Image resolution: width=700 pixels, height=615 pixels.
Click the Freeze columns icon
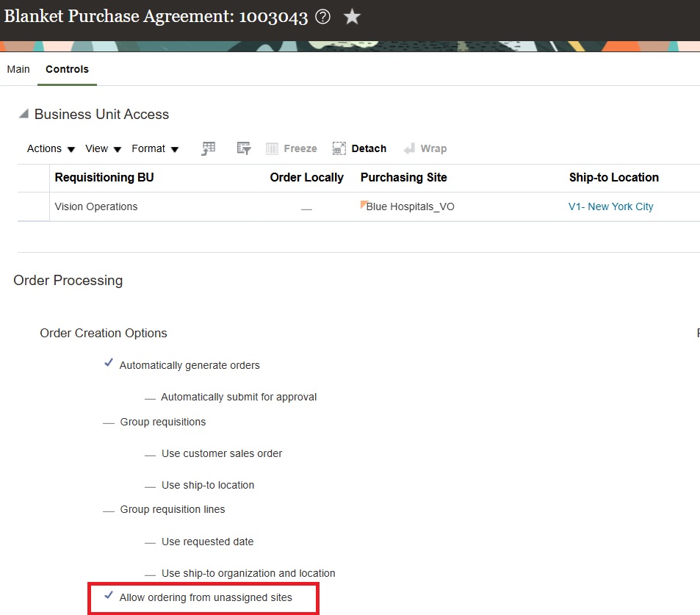271,148
